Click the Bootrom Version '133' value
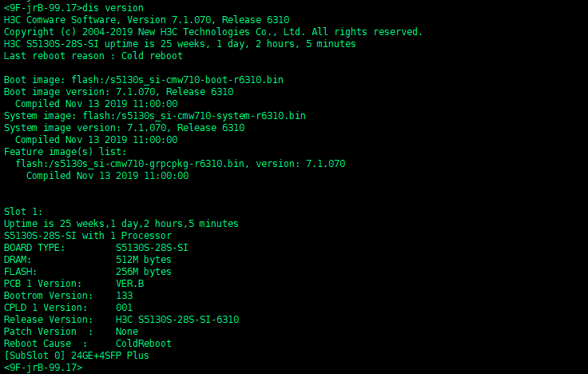 click(124, 296)
